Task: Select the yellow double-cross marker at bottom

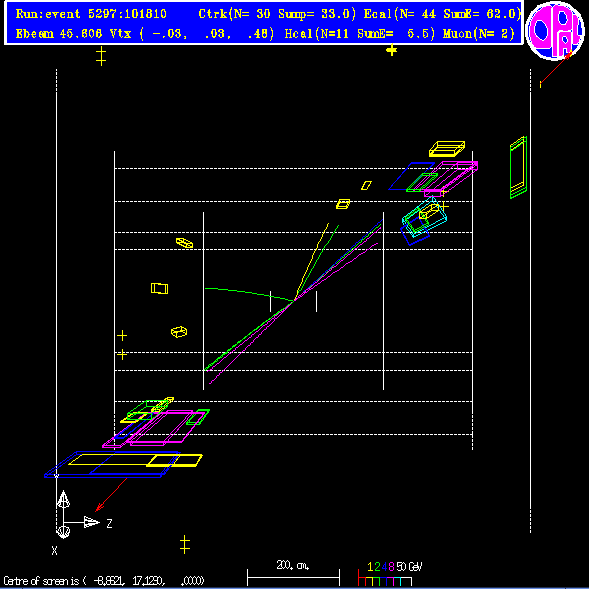Action: [x=184, y=545]
